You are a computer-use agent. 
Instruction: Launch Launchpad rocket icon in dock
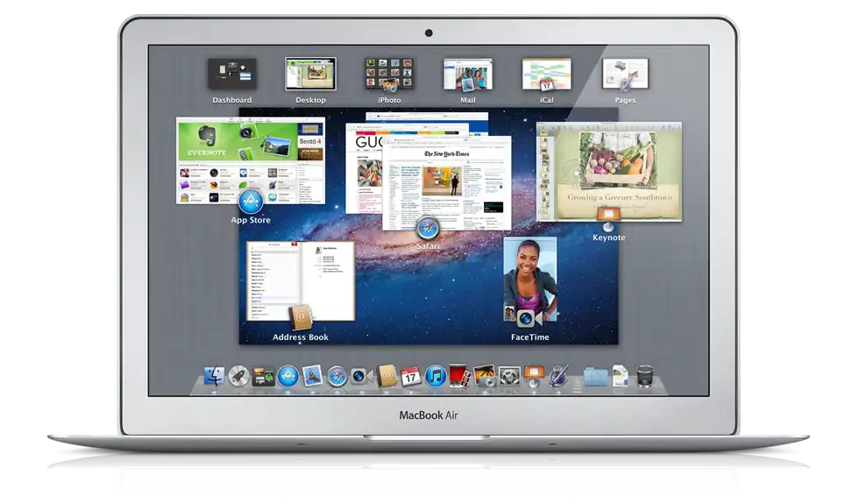[239, 377]
